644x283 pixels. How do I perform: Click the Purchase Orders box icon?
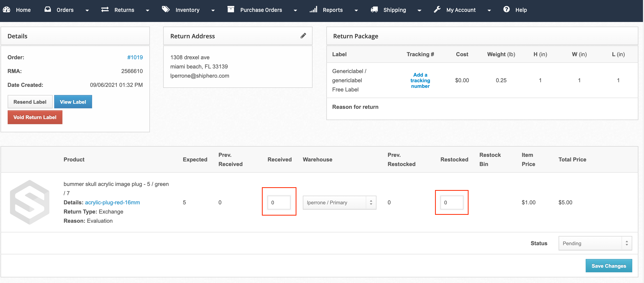231,9
